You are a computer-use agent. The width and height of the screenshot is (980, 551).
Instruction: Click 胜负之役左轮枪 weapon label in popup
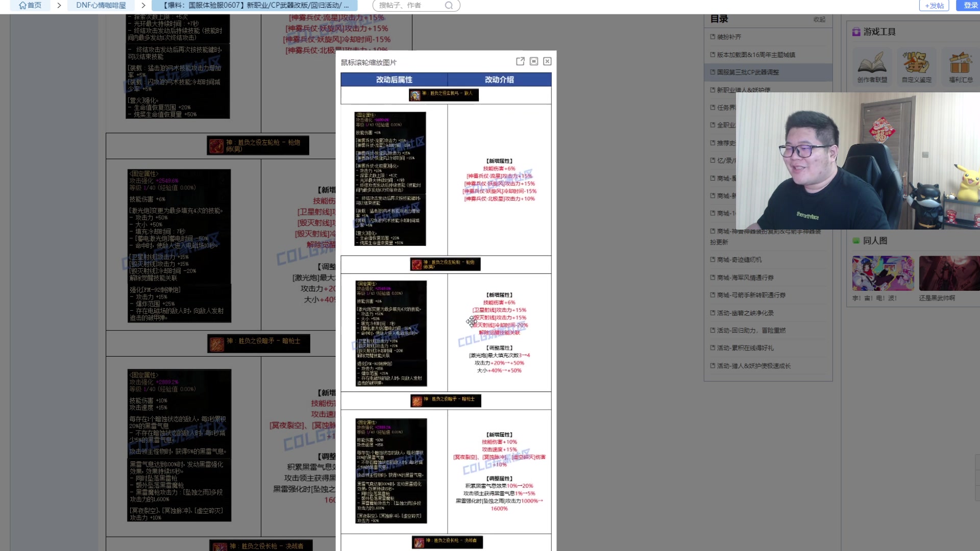445,264
